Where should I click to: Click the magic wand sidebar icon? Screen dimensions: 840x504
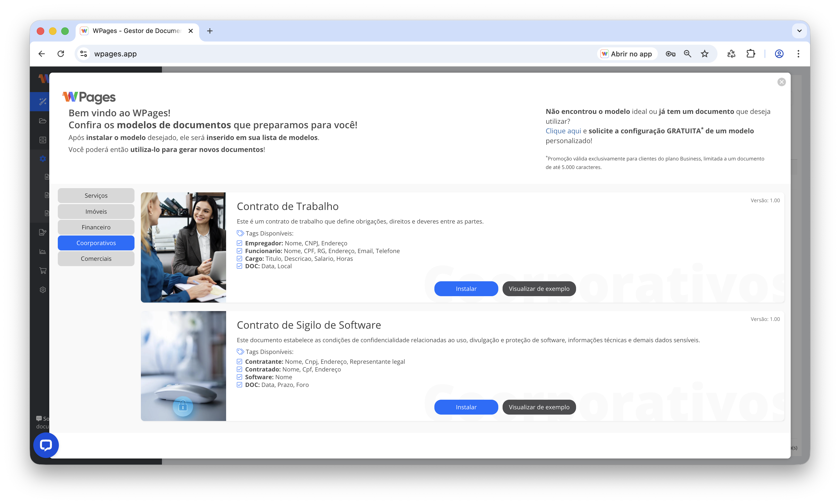[x=42, y=102]
